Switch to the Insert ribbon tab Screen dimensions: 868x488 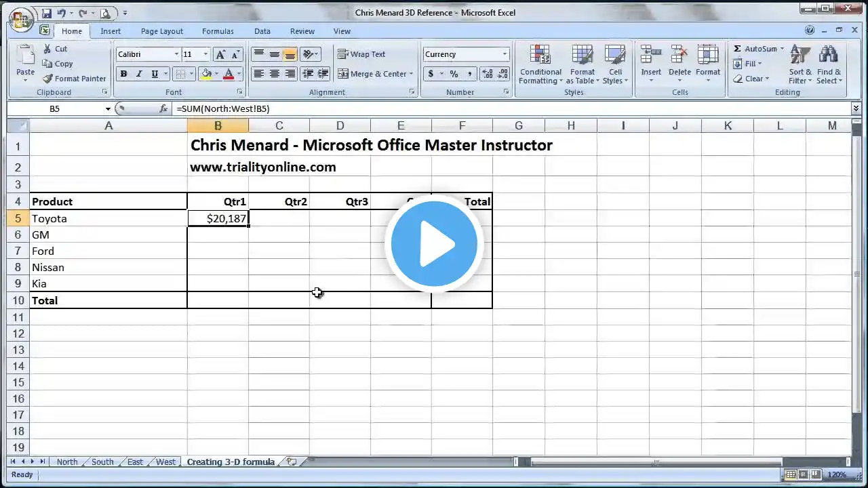pos(111,31)
